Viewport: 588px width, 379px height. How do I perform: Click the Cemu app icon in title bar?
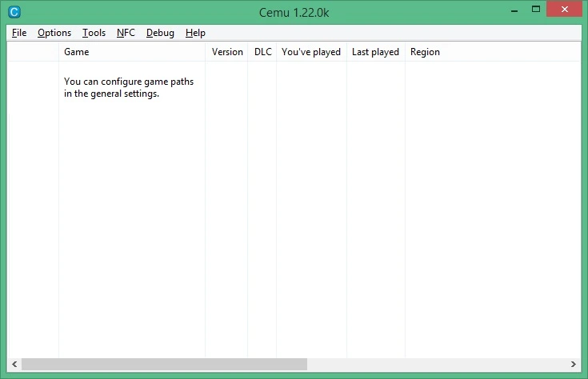pos(14,12)
